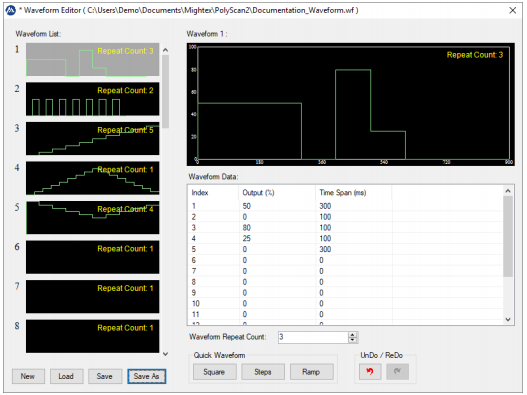Image resolution: width=527 pixels, height=395 pixels.
Task: Select waveform 3 rising steps thumbnail
Action: tap(92, 139)
